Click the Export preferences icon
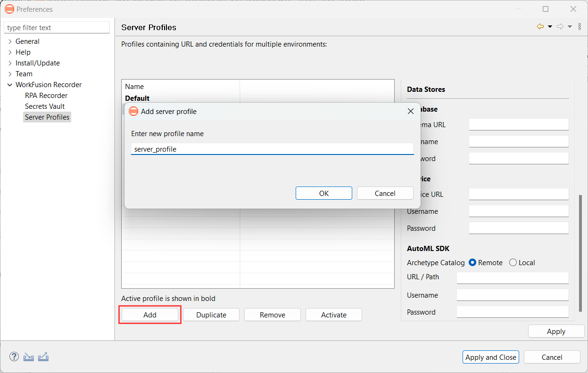This screenshot has width=588, height=373. coord(43,357)
